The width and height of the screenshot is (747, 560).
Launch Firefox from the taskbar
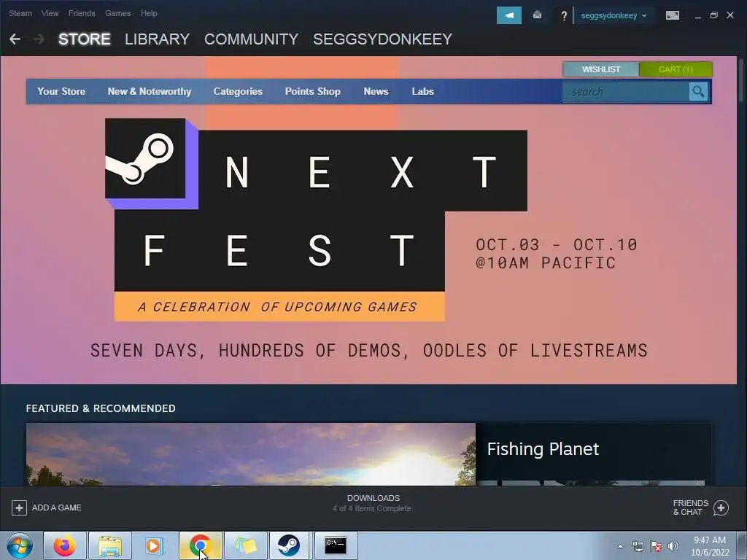[65, 545]
